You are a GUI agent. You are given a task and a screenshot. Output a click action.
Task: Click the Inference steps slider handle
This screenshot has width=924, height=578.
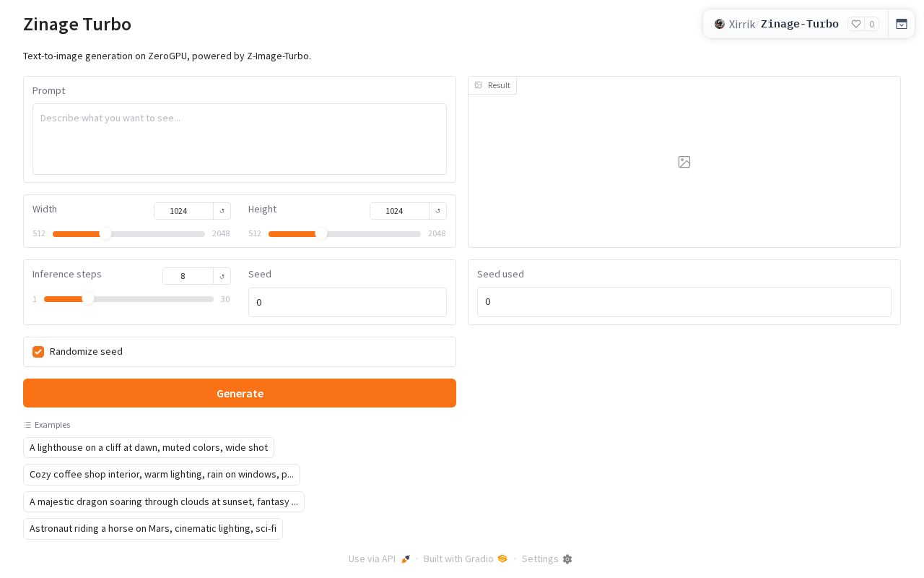pos(87,298)
